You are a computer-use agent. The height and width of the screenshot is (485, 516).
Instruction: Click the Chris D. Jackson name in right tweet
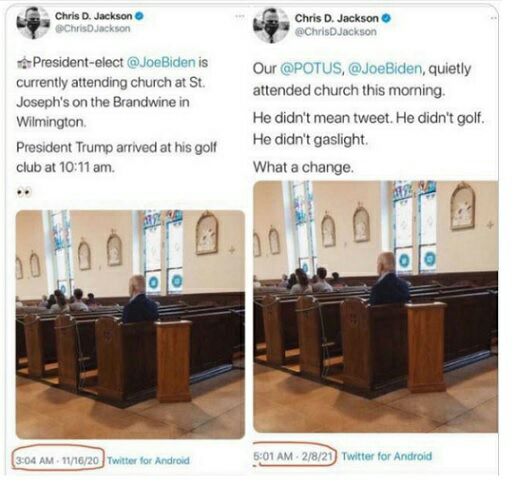[336, 18]
